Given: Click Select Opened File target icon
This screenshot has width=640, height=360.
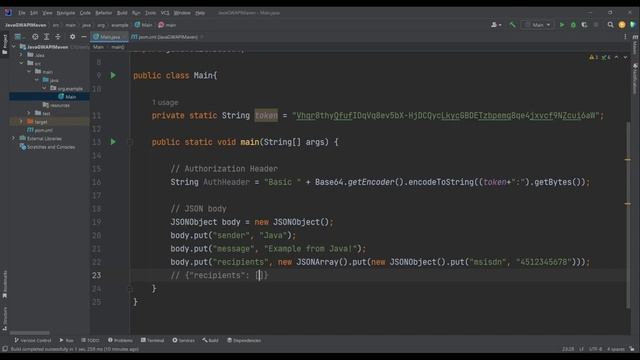Looking at the screenshot, I should pos(35,37).
